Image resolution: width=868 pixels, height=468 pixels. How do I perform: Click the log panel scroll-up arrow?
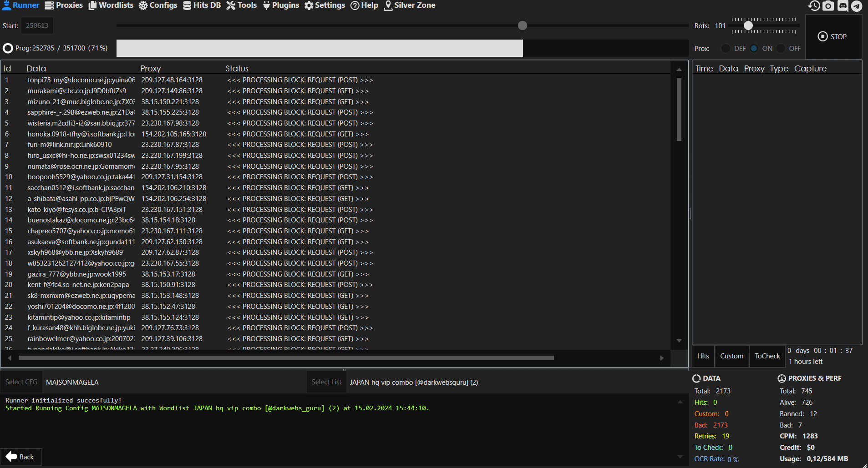pyautogui.click(x=680, y=402)
